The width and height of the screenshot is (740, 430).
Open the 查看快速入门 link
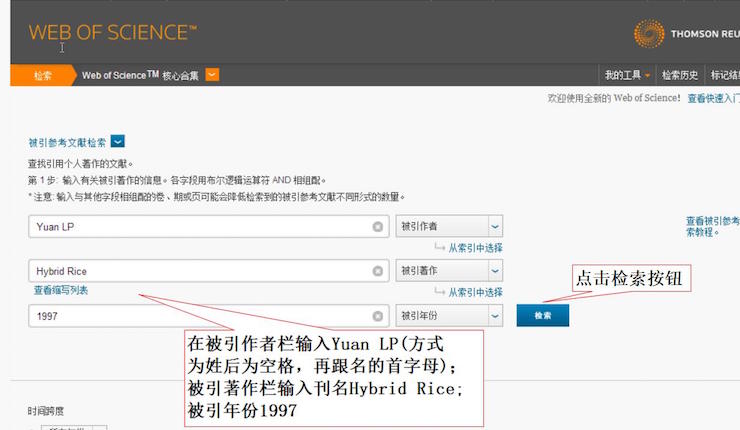tap(714, 98)
